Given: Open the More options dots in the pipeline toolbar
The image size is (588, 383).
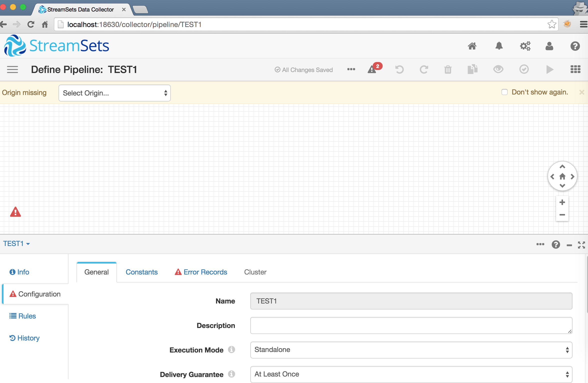Looking at the screenshot, I should click(x=351, y=69).
